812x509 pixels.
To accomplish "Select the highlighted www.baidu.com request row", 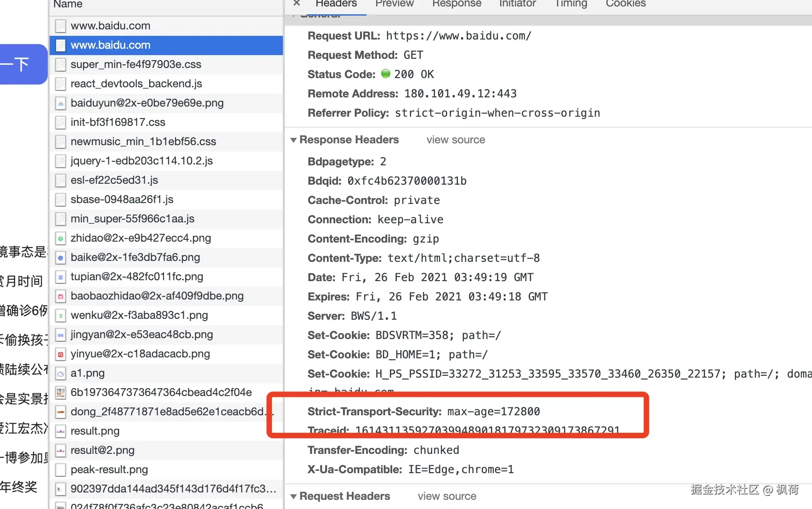I will click(x=166, y=45).
